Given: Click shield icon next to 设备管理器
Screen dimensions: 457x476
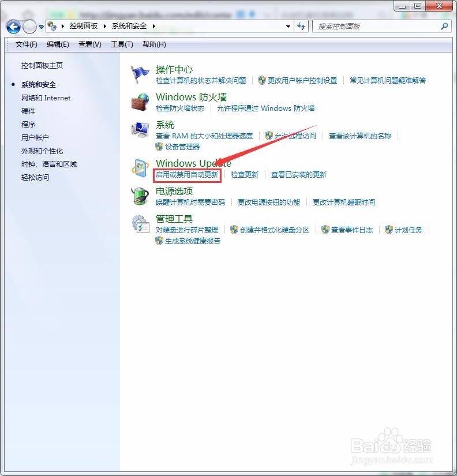Looking at the screenshot, I should pos(159,147).
